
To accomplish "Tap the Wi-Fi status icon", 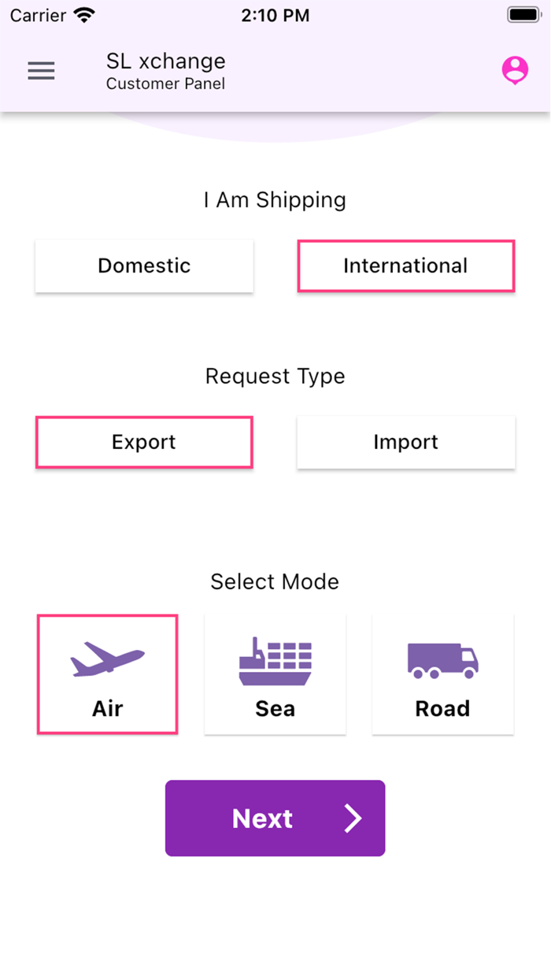I will (83, 15).
